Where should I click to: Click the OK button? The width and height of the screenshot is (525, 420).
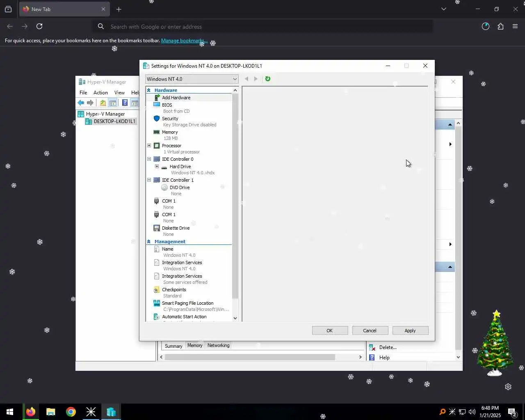330,331
